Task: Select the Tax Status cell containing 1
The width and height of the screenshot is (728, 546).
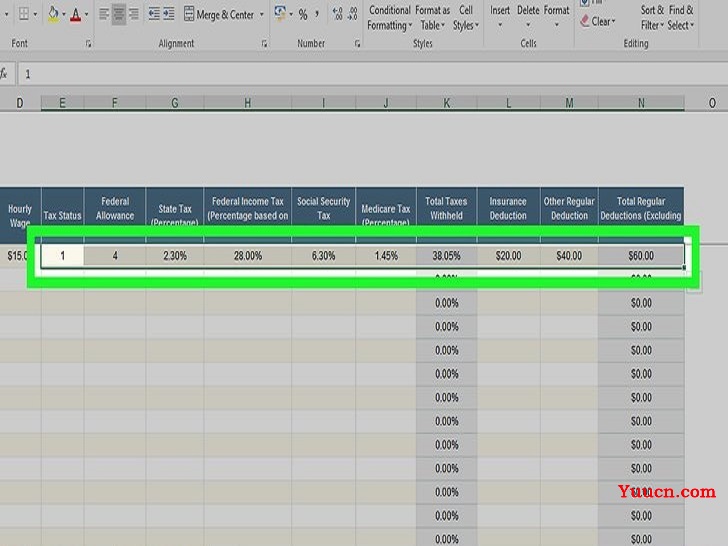Action: (x=62, y=256)
